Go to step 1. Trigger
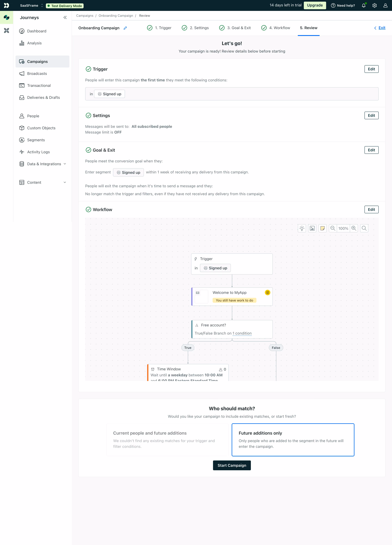 pyautogui.click(x=159, y=28)
